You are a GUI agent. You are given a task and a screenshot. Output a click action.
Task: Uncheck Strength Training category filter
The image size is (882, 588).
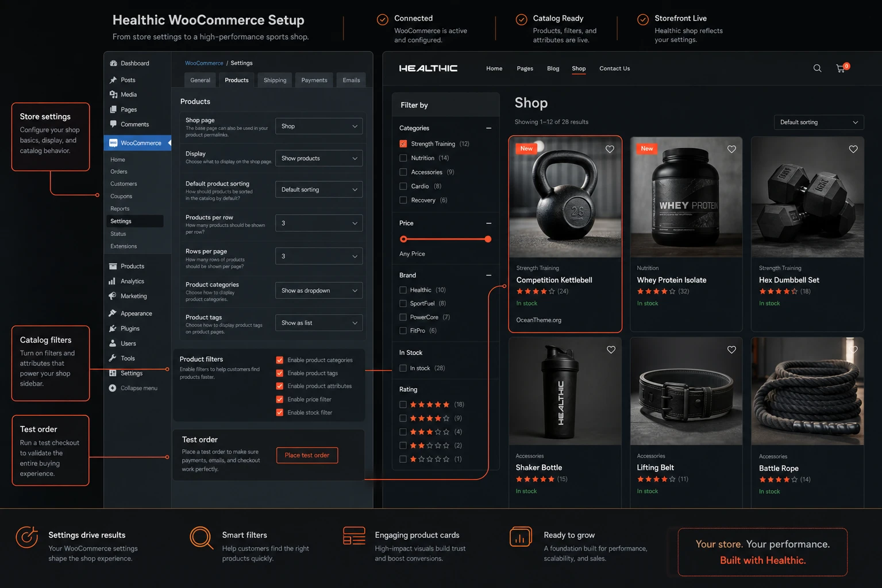[403, 144]
